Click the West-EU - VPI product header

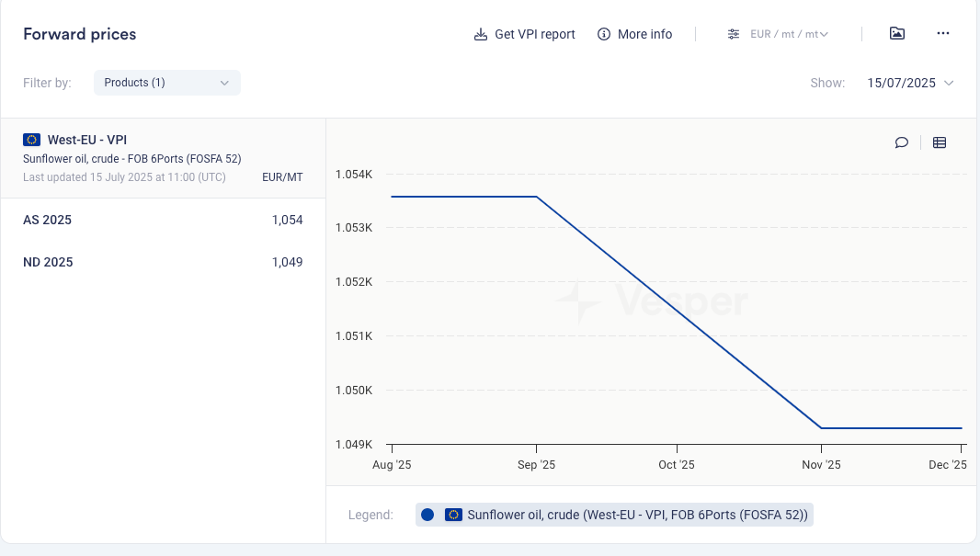click(x=87, y=140)
